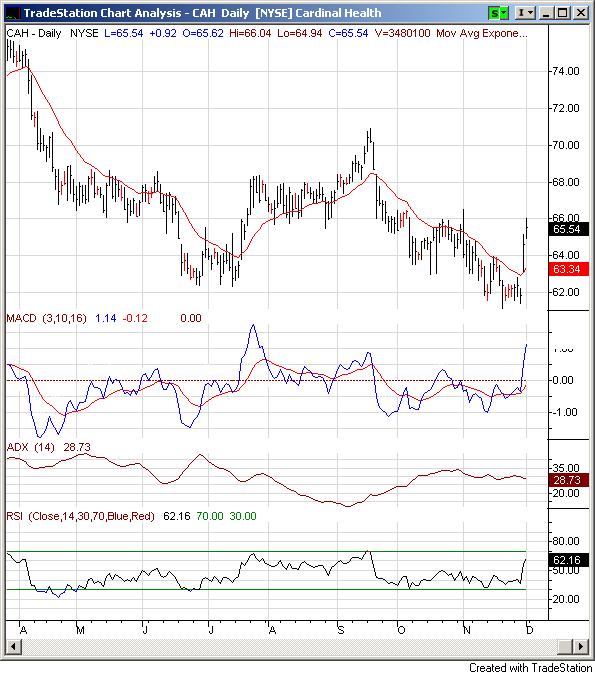Click the chart window icon in title bar

[13, 13]
